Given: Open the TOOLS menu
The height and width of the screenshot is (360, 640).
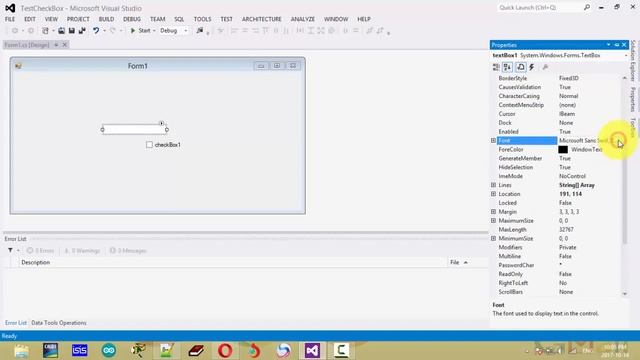Looking at the screenshot, I should (x=202, y=19).
